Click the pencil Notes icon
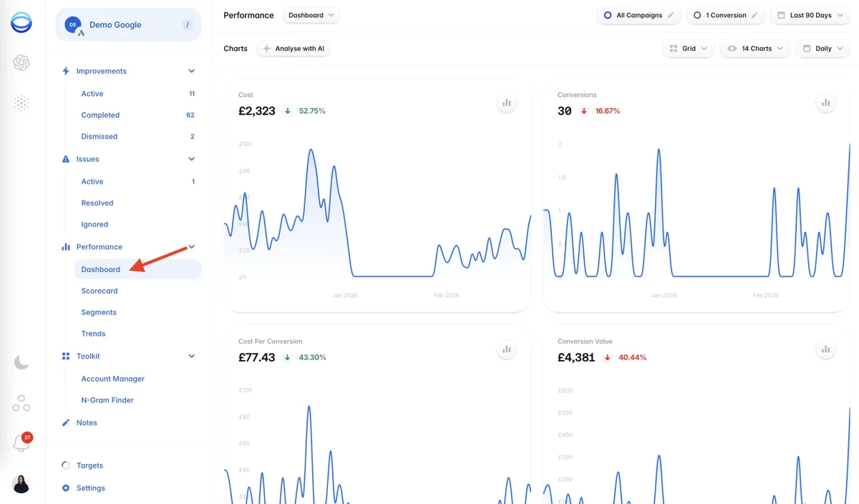 (x=66, y=422)
